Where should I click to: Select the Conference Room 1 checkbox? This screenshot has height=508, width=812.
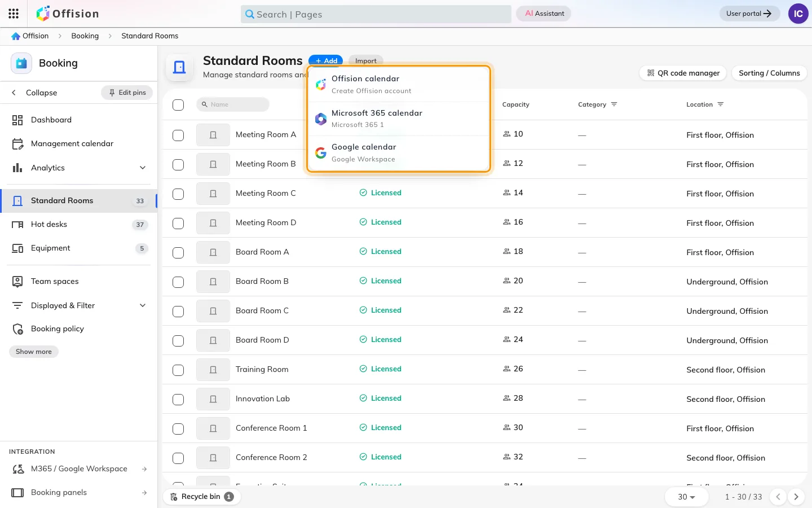point(178,428)
